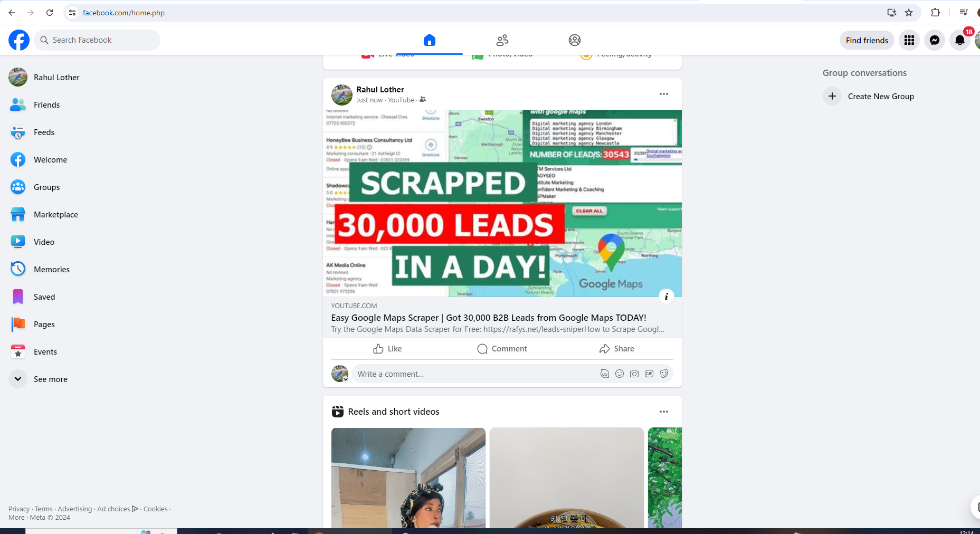The width and height of the screenshot is (980, 534).
Task: Attach a photo to the comment
Action: (634, 374)
